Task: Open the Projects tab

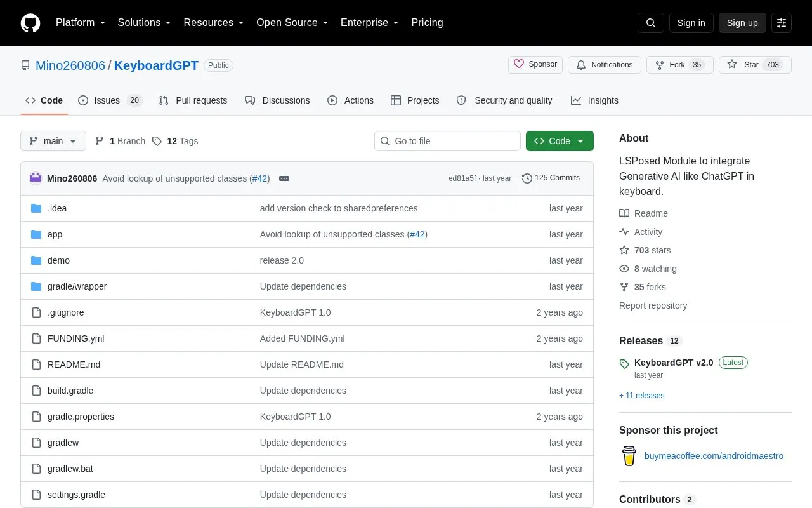Action: [x=415, y=100]
